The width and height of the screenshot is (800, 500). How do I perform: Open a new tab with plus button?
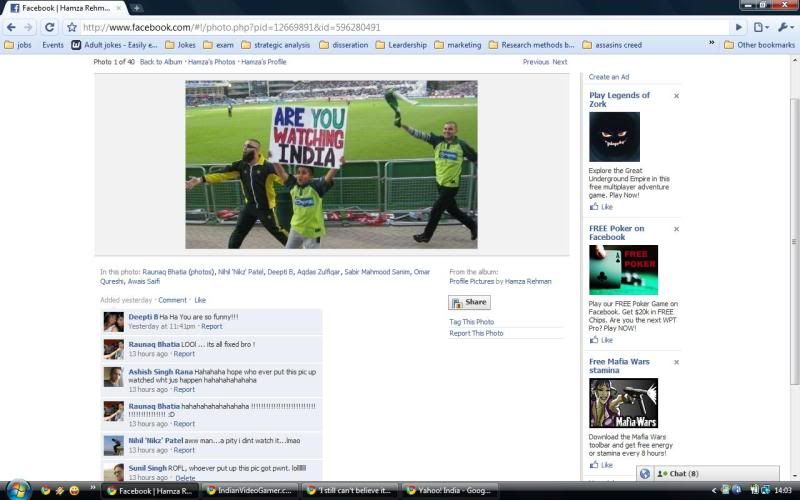pos(137,8)
